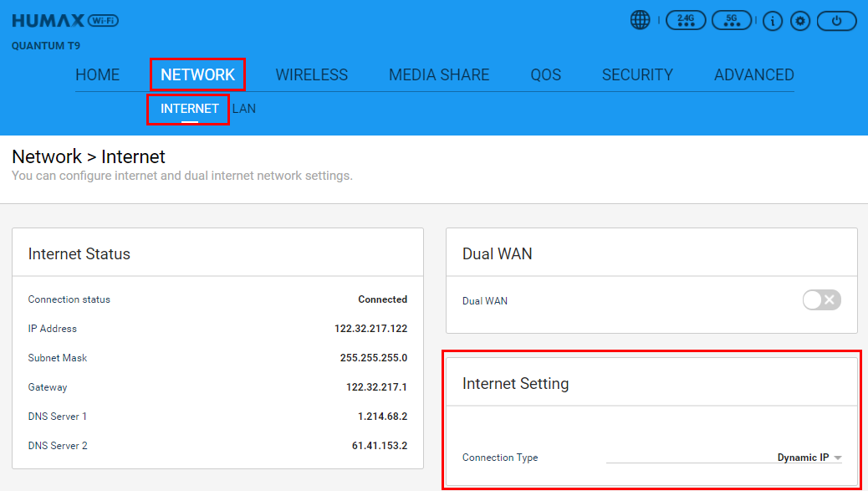Switch to the WIRELESS tab

coord(312,74)
